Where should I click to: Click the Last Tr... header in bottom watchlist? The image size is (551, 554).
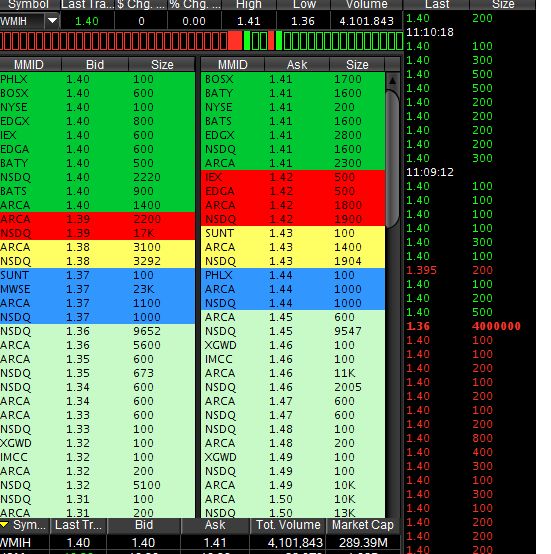[78, 525]
